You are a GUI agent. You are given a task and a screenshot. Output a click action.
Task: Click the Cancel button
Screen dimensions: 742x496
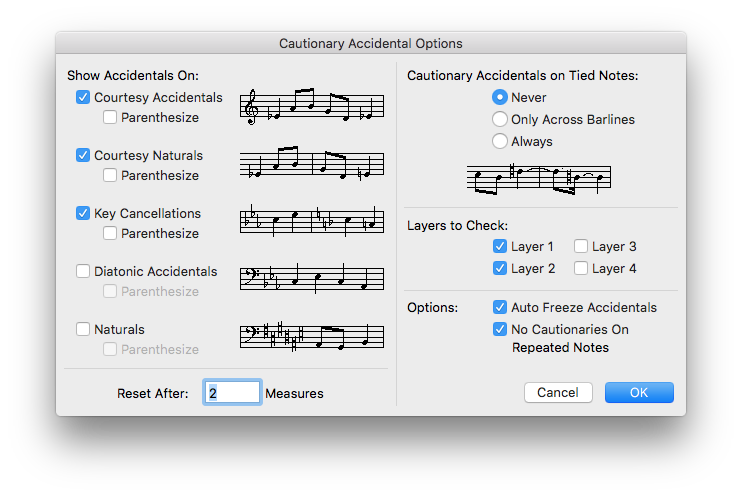click(x=558, y=392)
